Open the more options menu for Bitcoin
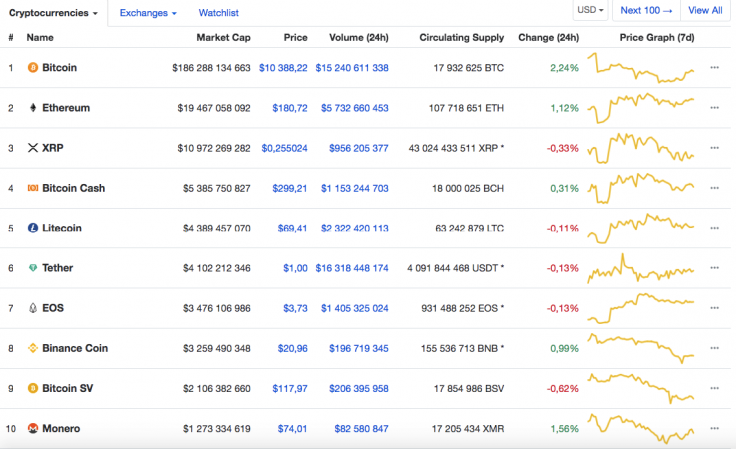This screenshot has height=449, width=736. tap(714, 68)
